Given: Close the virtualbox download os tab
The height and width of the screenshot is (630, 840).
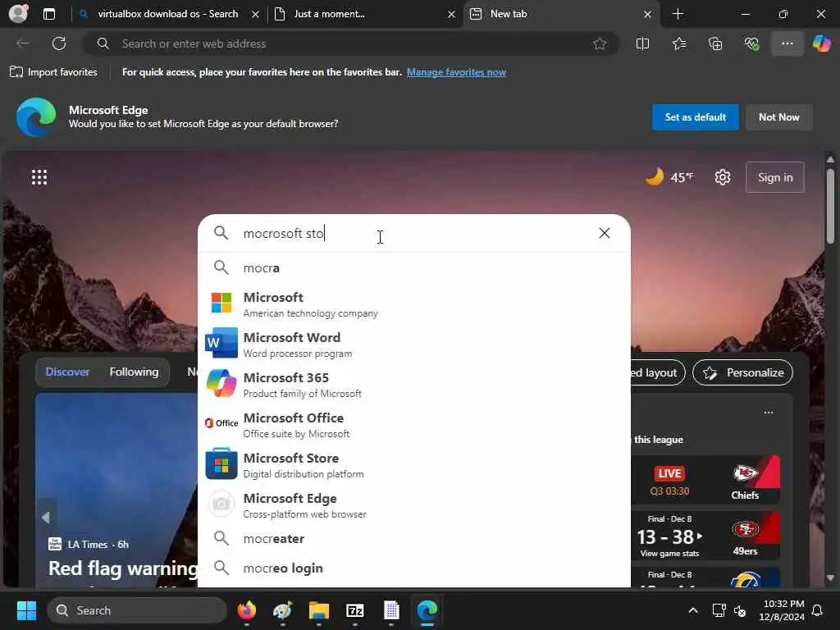Looking at the screenshot, I should [256, 15].
